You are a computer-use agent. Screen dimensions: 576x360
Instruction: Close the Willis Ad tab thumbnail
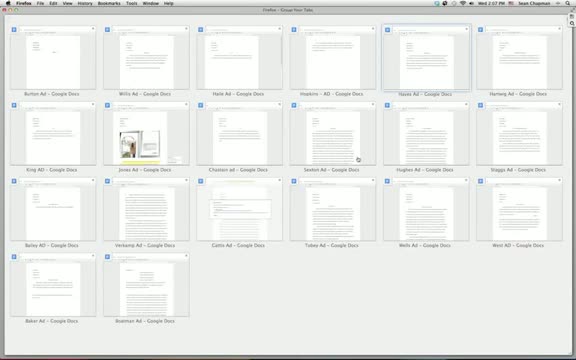[186, 29]
